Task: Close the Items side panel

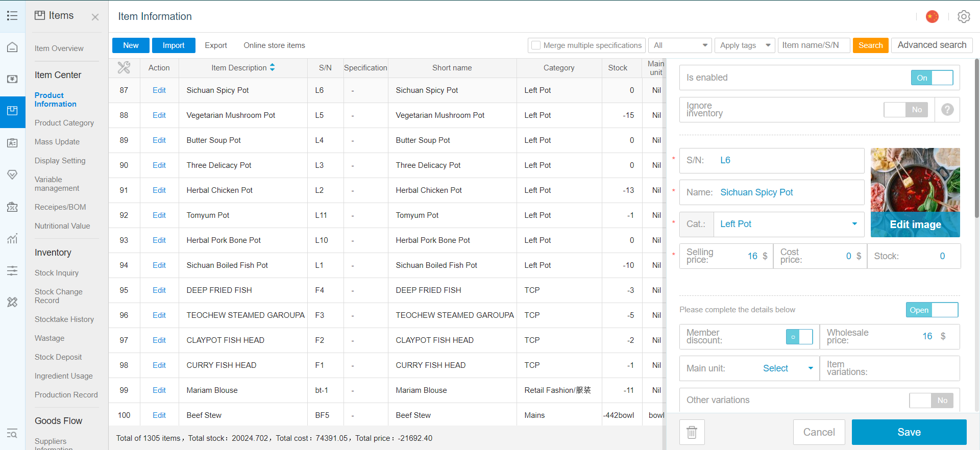Action: coord(95,17)
